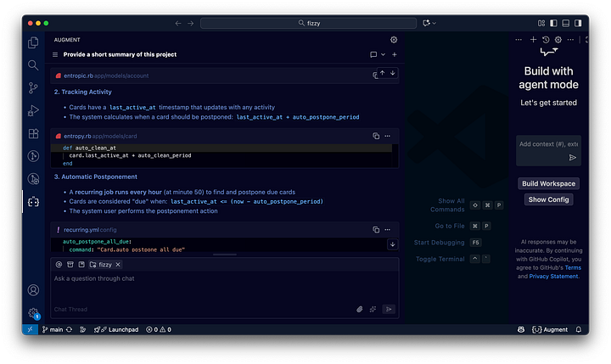Viewport: 611px width, 364px height.
Task: Open notifications bell in the status bar
Action: tap(579, 330)
